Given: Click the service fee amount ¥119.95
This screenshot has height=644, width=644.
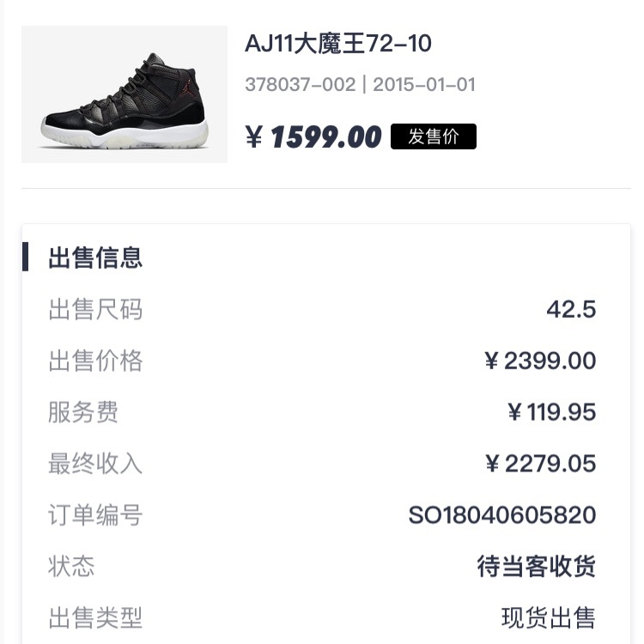Looking at the screenshot, I should [551, 412].
